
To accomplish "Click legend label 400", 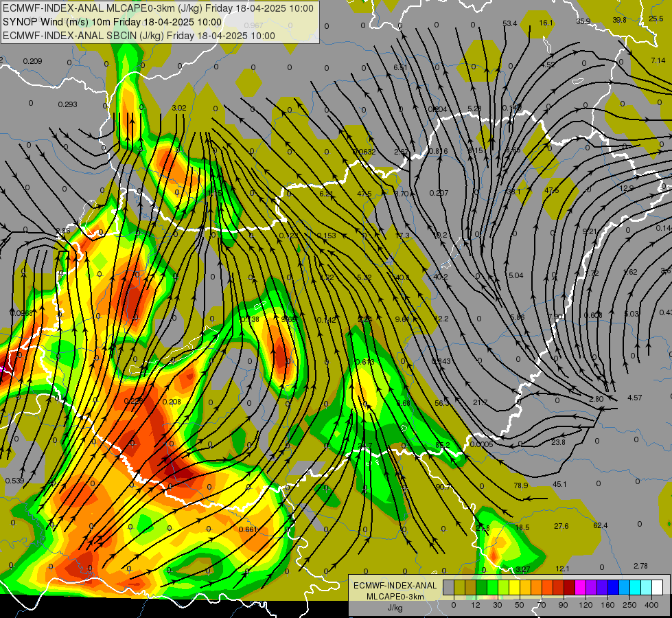I will tap(651, 605).
